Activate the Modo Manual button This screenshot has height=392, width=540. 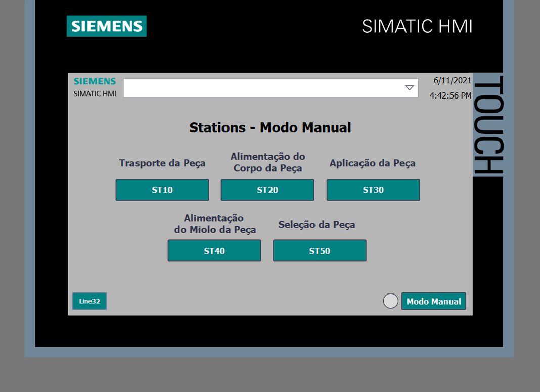(x=434, y=301)
